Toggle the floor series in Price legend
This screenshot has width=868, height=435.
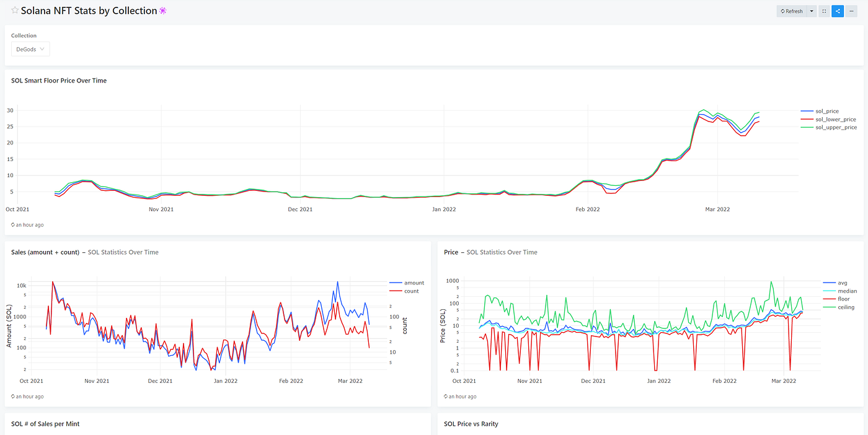835,299
